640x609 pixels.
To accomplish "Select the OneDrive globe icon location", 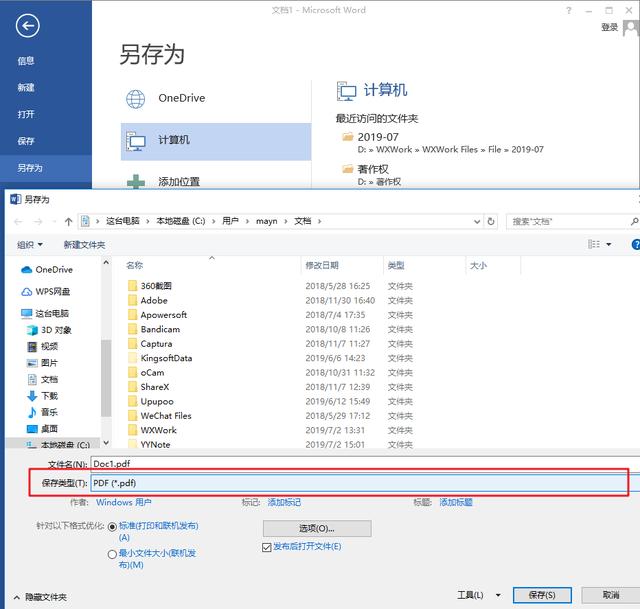I will pos(135,99).
